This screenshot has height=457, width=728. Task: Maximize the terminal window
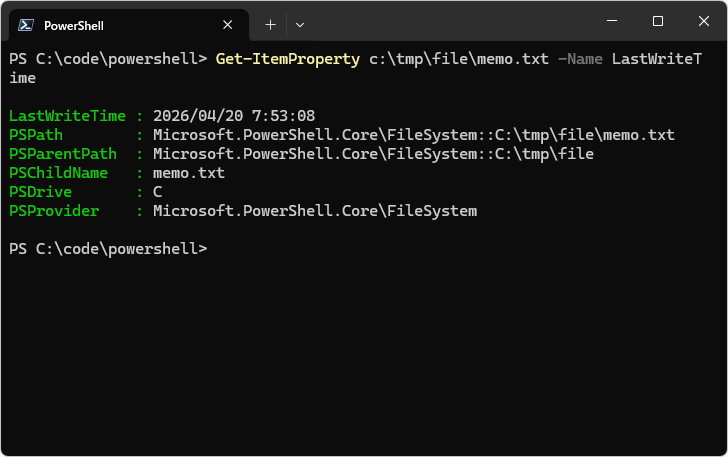pos(657,21)
